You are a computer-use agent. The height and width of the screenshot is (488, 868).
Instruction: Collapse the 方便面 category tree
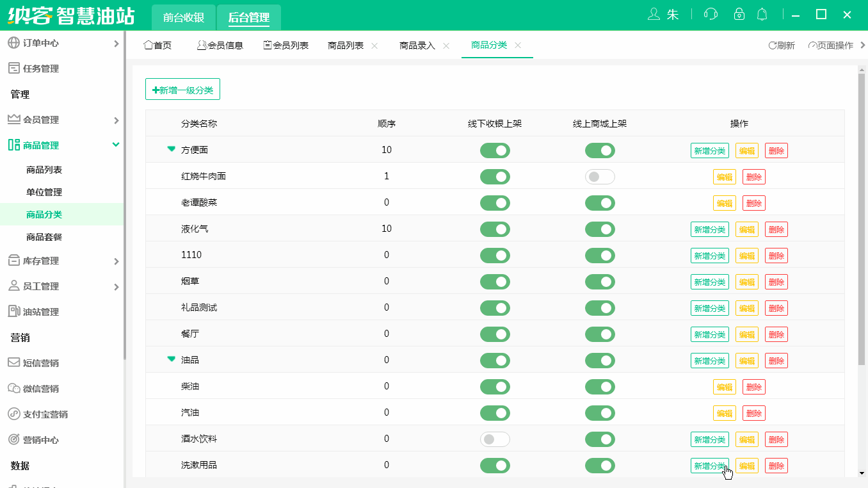[x=170, y=149]
